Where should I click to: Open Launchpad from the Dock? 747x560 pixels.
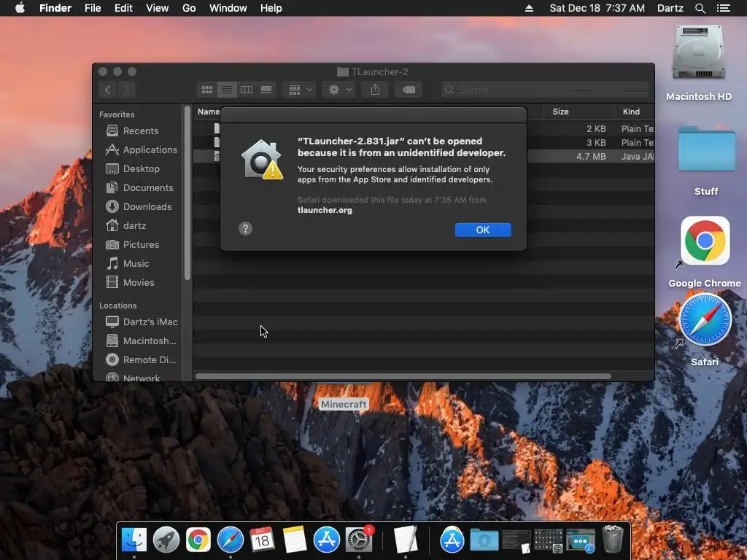pos(166,540)
